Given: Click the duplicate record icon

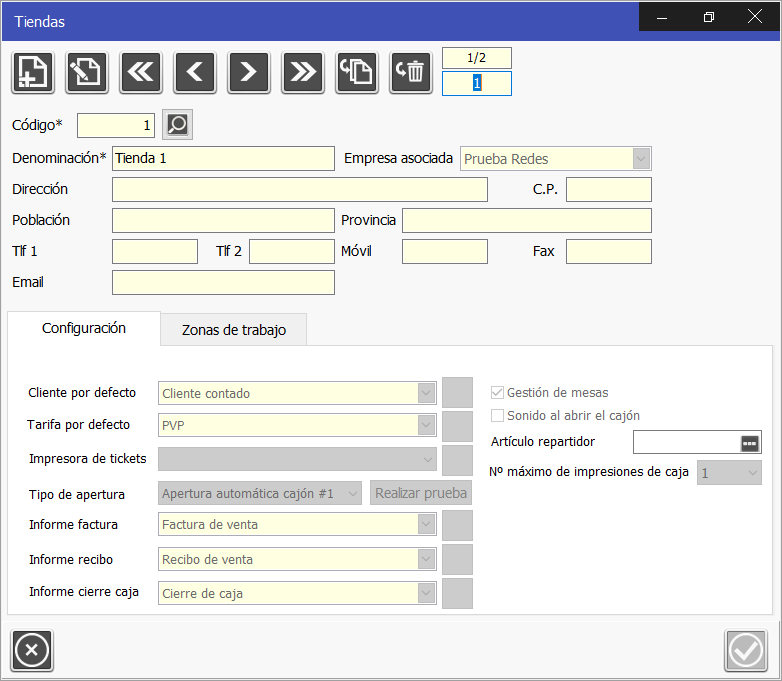Looking at the screenshot, I should 357,72.
